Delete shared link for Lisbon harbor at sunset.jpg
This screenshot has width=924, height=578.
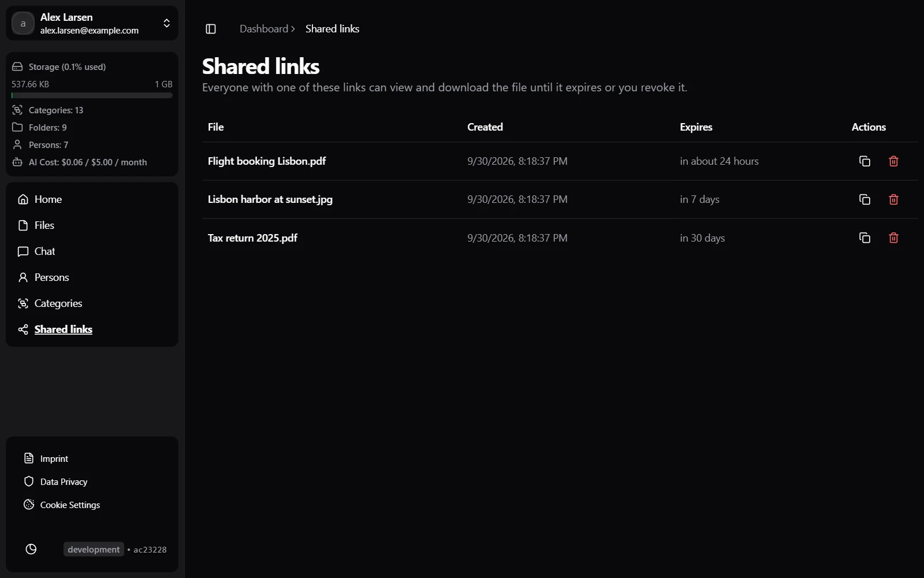pos(893,199)
